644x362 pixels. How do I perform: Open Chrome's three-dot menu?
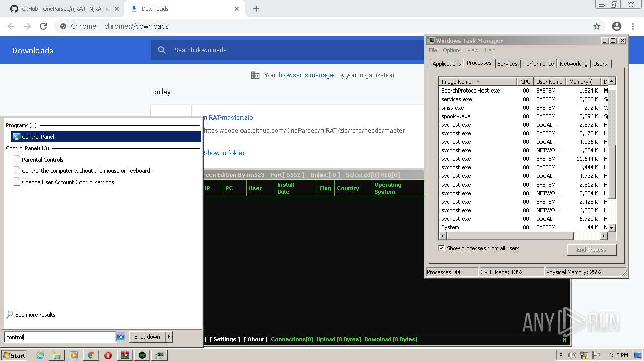pos(634,26)
